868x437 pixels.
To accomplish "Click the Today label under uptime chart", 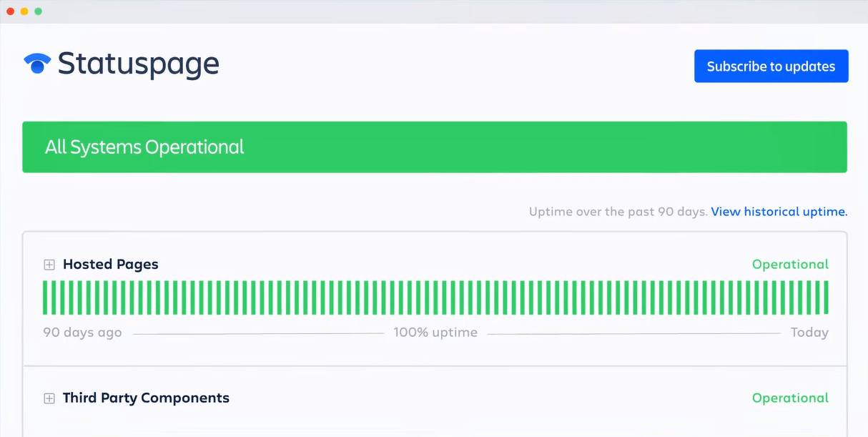I will 809,333.
